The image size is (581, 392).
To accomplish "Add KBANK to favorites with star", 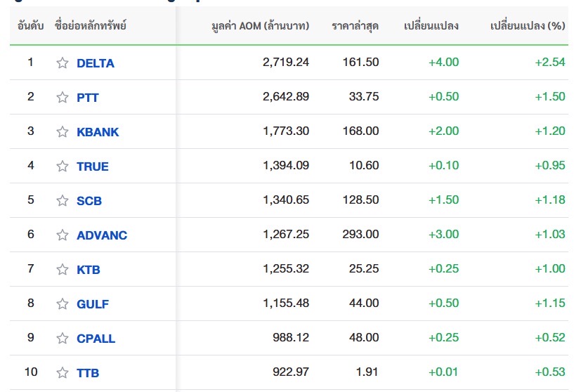I will click(63, 131).
